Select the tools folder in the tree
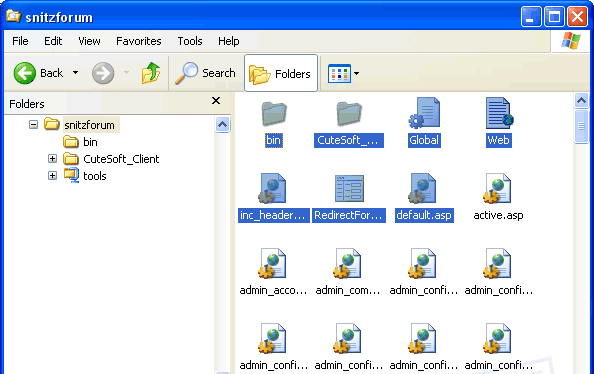This screenshot has width=594, height=374. (95, 176)
